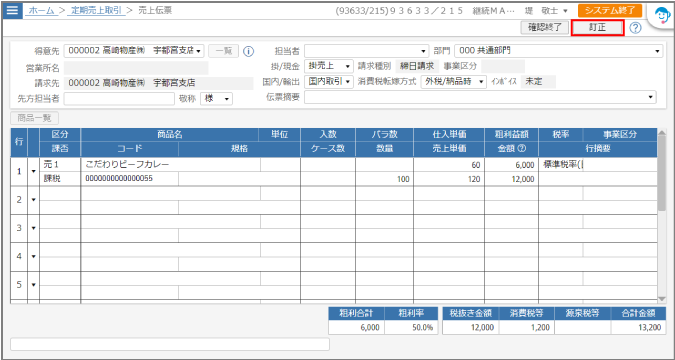
Task: Click the 行摘要 column header
Action: pos(598,149)
